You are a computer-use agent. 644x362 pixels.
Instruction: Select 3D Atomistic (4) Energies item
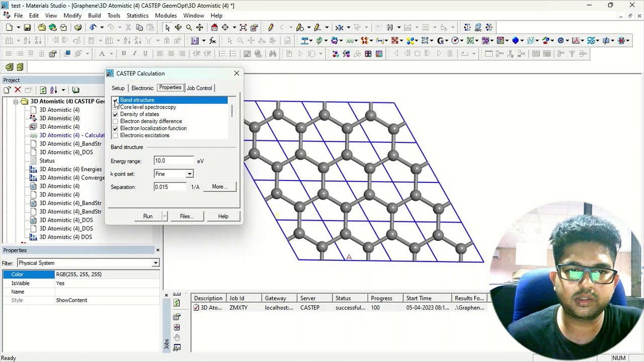(x=70, y=169)
